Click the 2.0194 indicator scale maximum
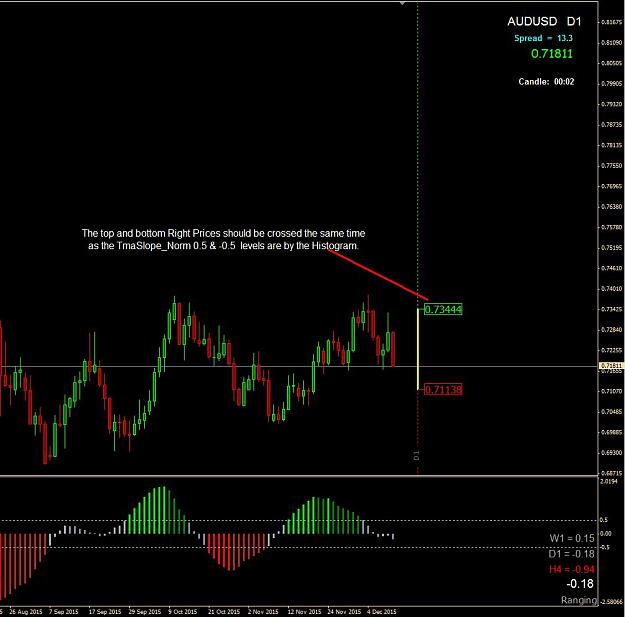This screenshot has height=617, width=625. pos(609,481)
